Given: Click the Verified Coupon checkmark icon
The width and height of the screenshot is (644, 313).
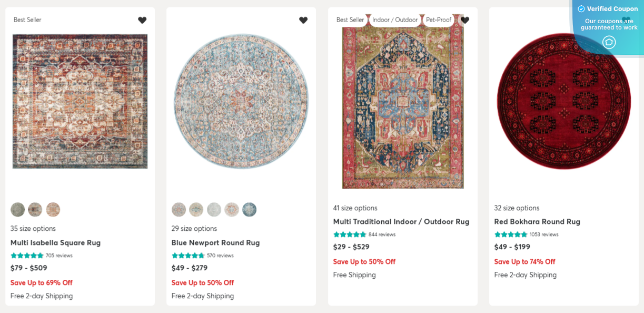Looking at the screenshot, I should [x=581, y=8].
